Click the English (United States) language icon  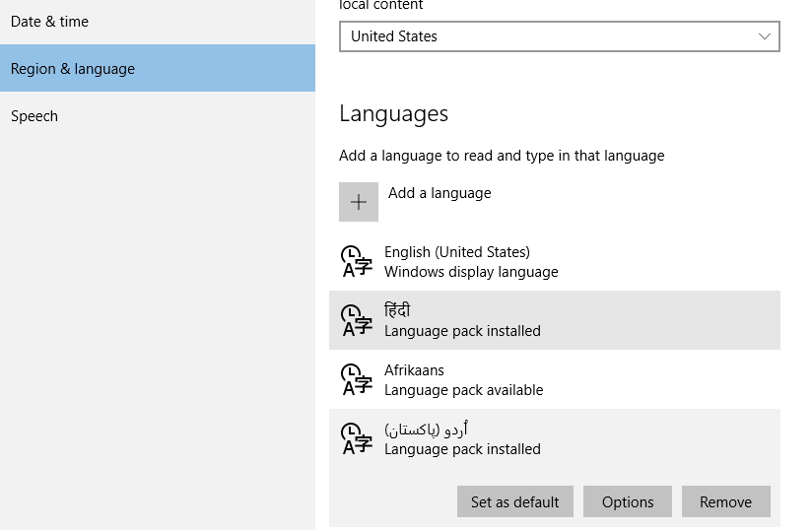point(357,261)
